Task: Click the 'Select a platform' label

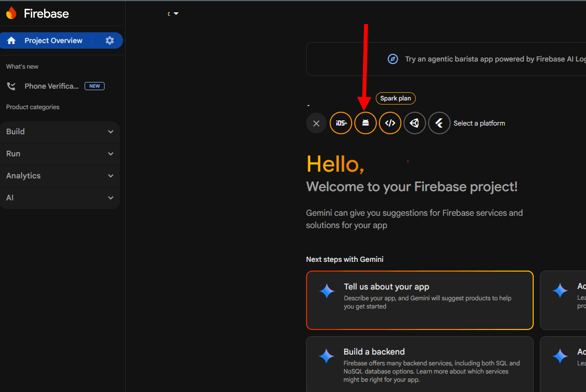Action: 479,123
